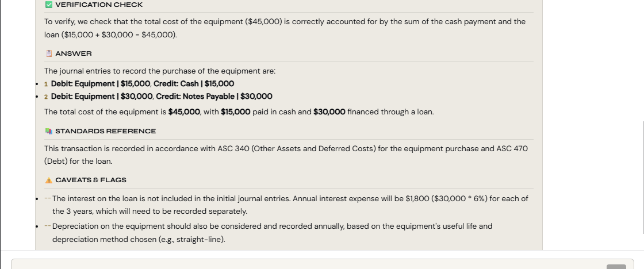Click the ANSWER section heading

coord(73,53)
